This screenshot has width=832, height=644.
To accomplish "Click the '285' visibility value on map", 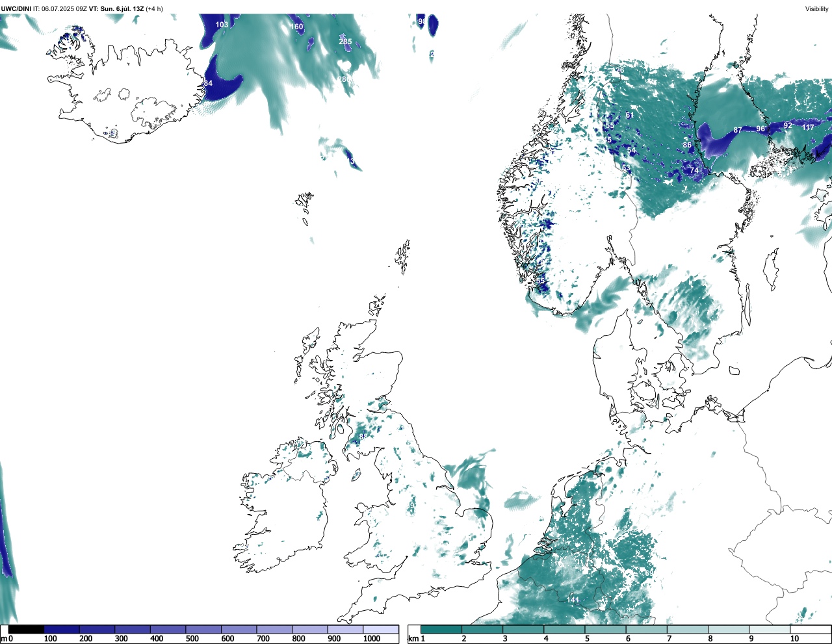I will 345,42.
